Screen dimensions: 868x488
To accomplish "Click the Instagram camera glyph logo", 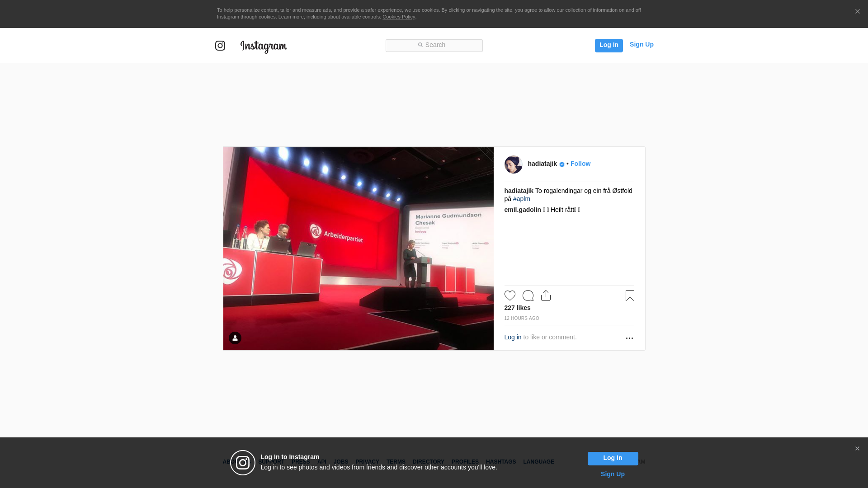I will 220,46.
